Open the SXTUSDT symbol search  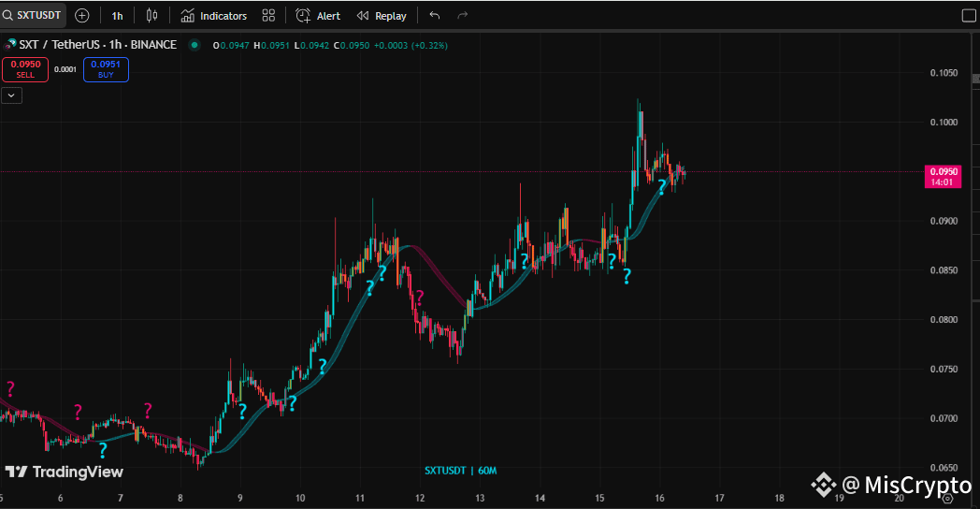tap(33, 15)
